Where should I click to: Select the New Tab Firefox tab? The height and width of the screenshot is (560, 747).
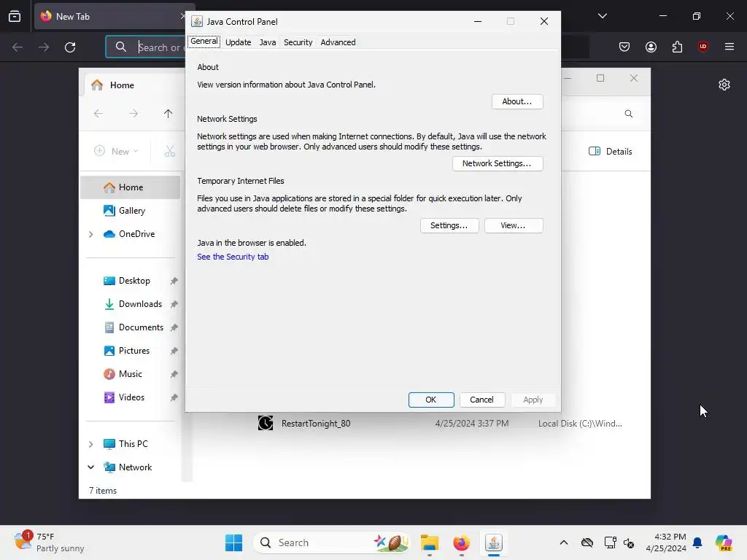point(109,16)
